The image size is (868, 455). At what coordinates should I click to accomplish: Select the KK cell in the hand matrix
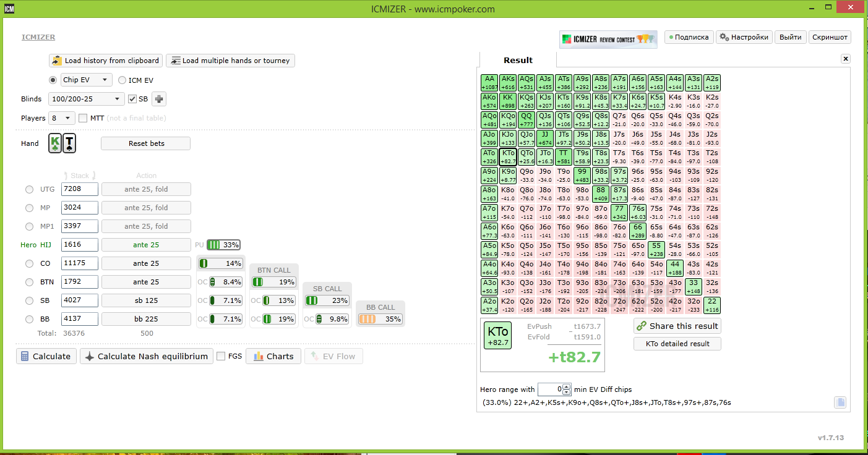[x=509, y=101]
